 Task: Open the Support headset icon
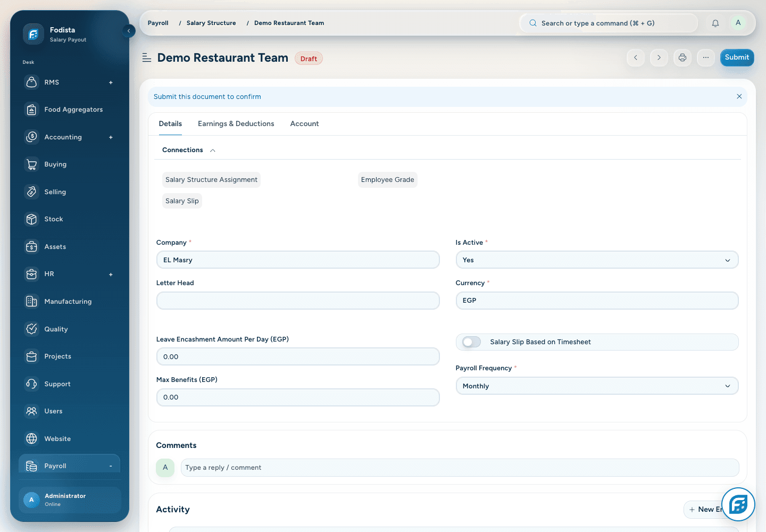tap(32, 384)
